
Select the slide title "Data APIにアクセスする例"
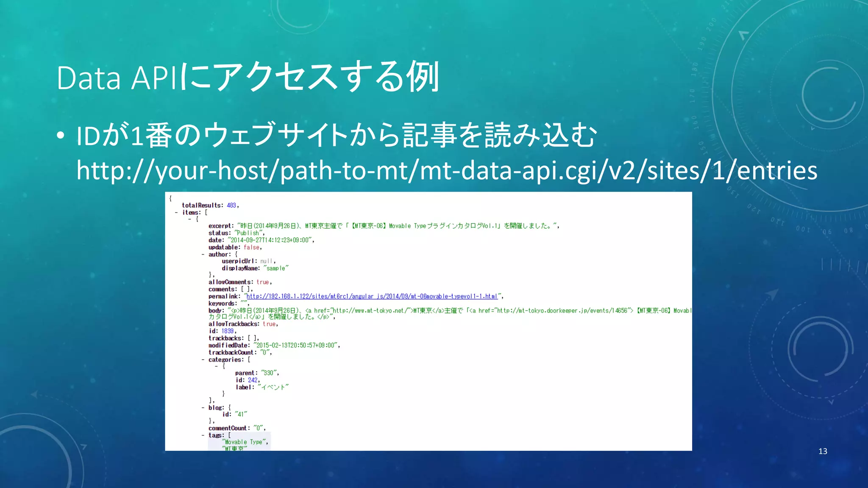[249, 77]
